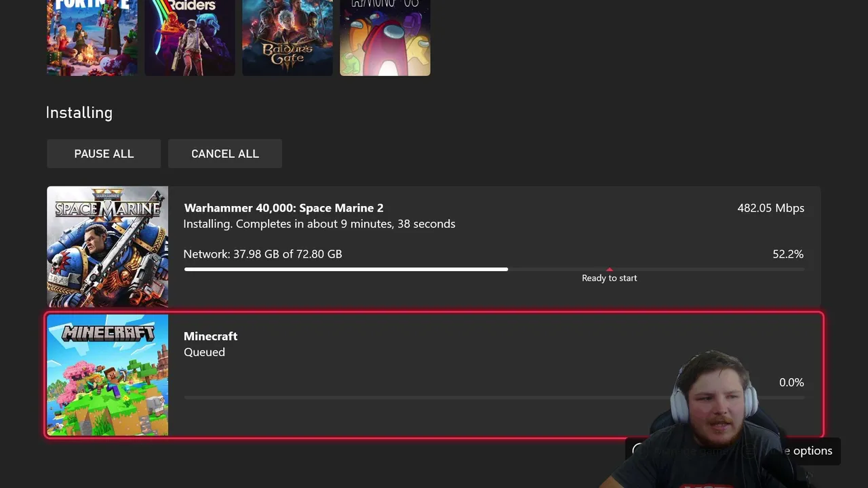
Task: Select the Minecraft title text
Action: coord(210,336)
